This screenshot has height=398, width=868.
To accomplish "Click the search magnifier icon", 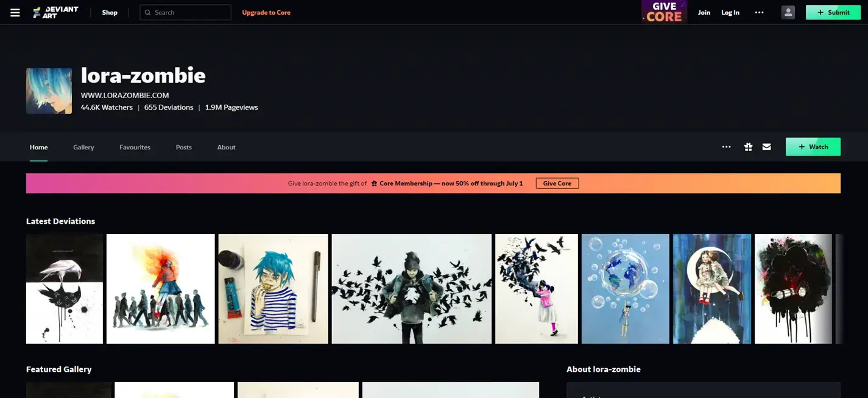I will [147, 12].
